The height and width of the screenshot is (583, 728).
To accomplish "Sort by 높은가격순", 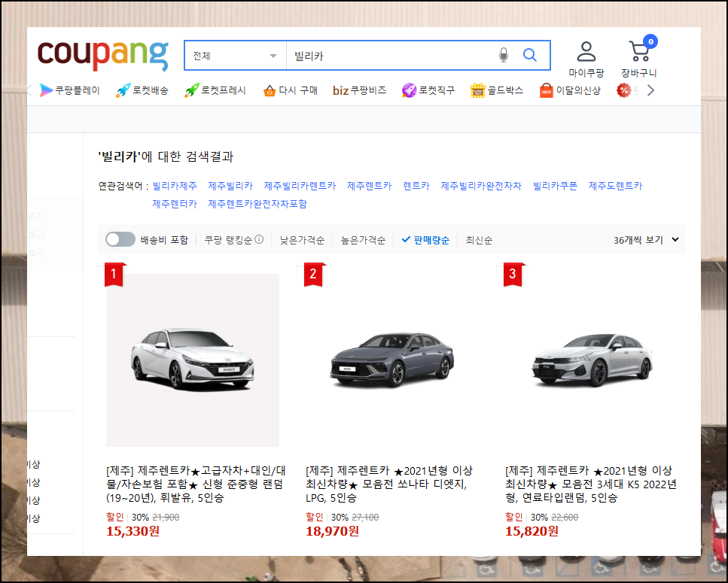I will click(x=363, y=240).
